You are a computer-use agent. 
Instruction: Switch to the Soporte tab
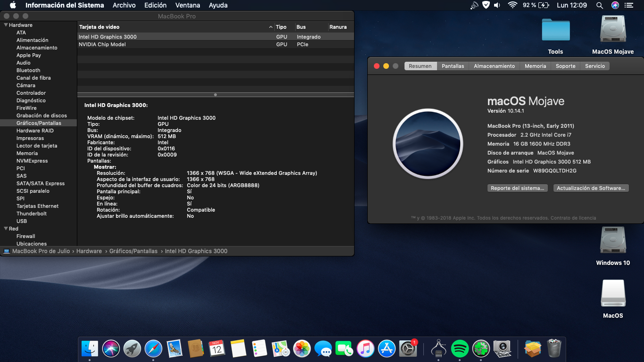pos(565,66)
